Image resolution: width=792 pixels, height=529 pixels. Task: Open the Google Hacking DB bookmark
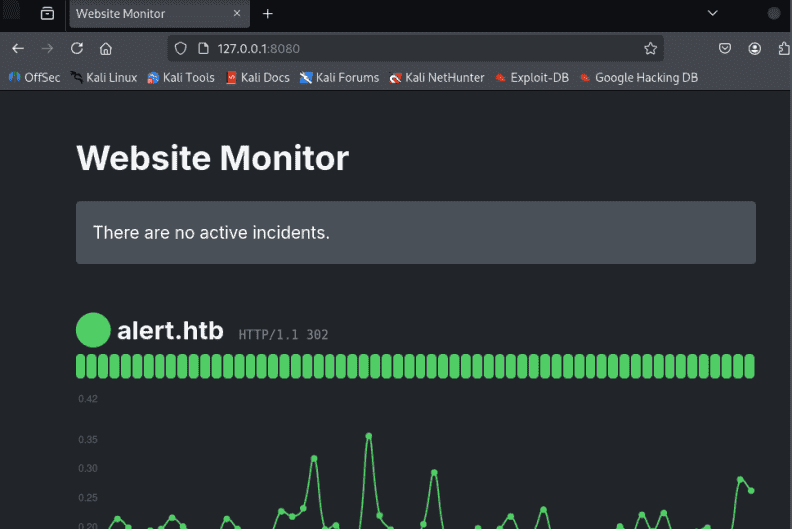639,77
